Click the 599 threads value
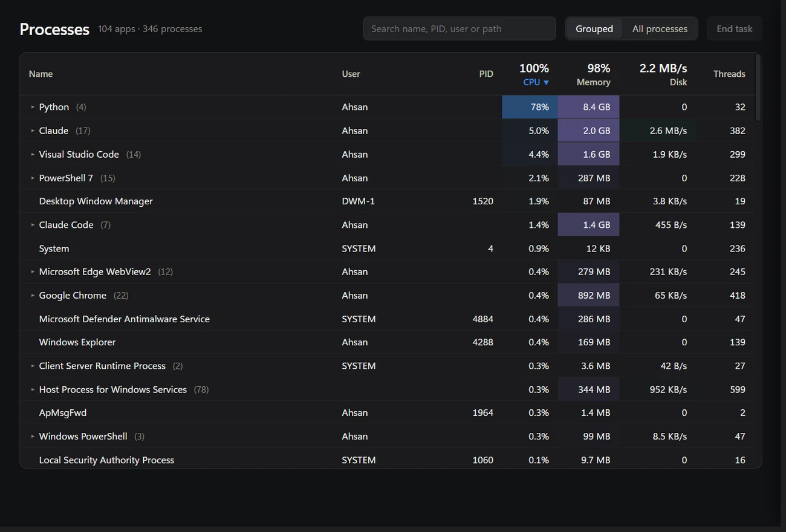 coord(738,389)
